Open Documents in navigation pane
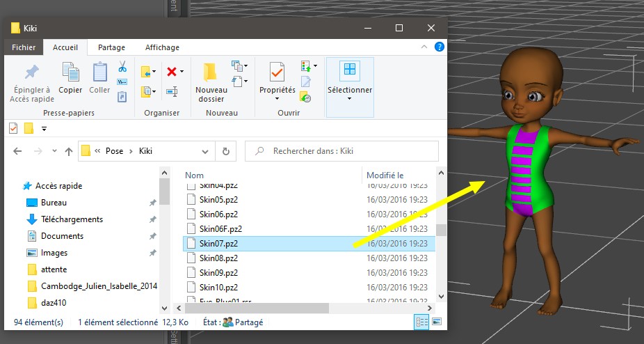644x344 pixels. [x=62, y=236]
